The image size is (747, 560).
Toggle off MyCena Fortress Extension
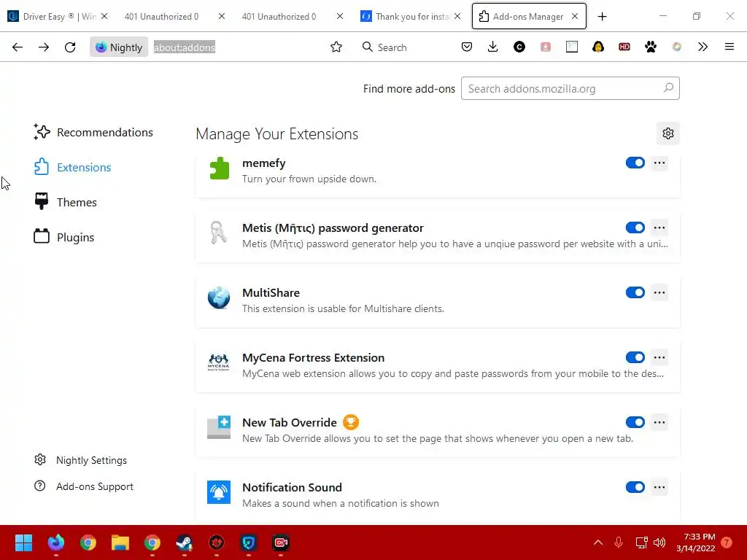(635, 357)
